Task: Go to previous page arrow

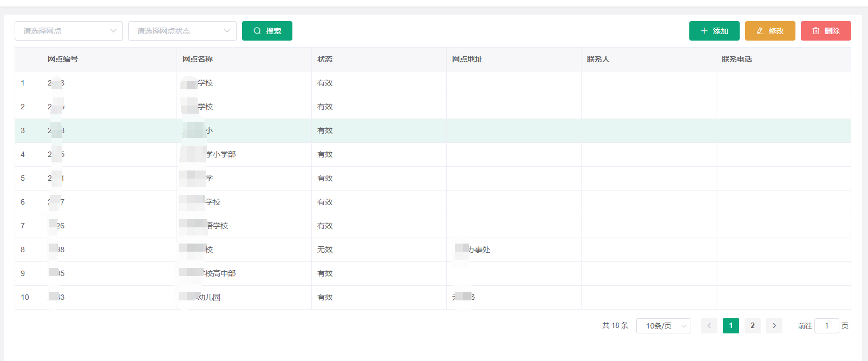Action: 709,326
